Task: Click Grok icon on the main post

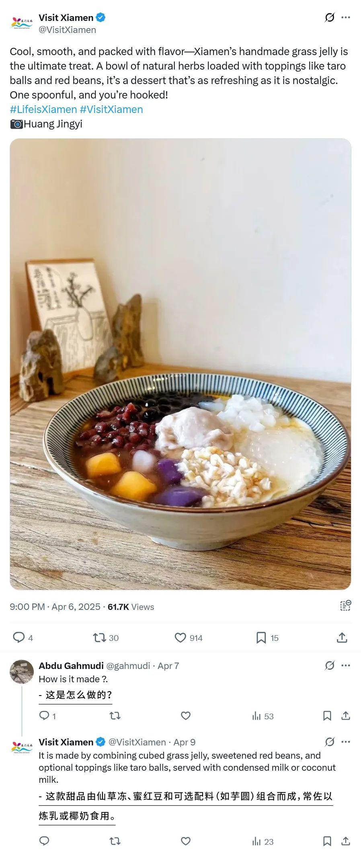Action: coord(330,18)
